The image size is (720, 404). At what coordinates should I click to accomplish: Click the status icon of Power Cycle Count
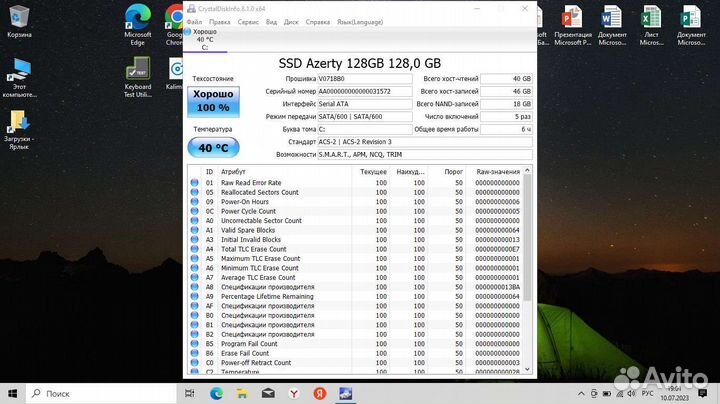195,211
